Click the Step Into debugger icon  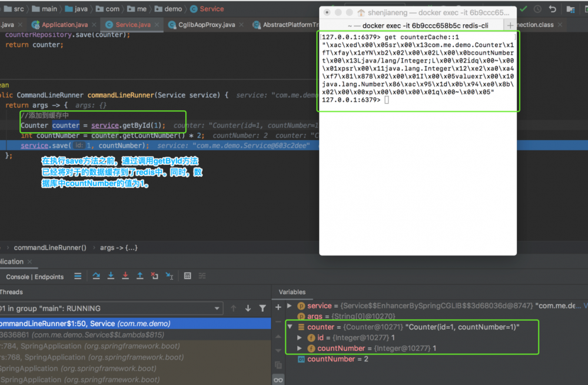coord(111,276)
